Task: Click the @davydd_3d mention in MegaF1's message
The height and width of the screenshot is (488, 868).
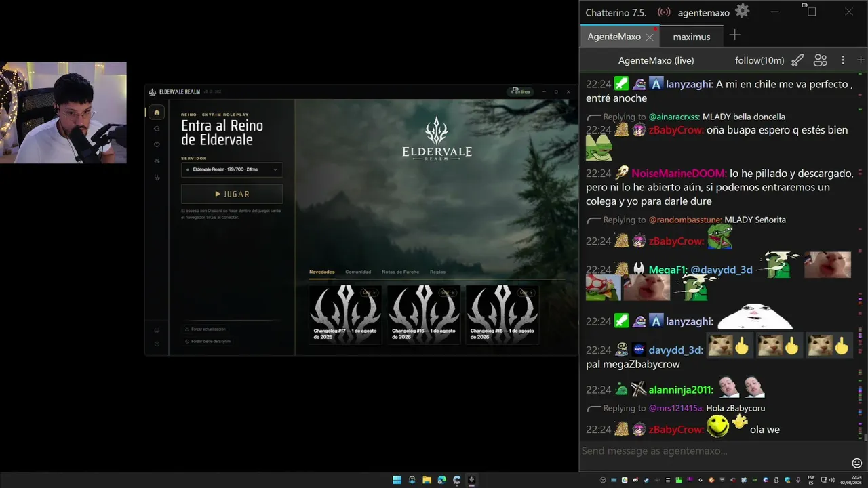Action: 722,270
